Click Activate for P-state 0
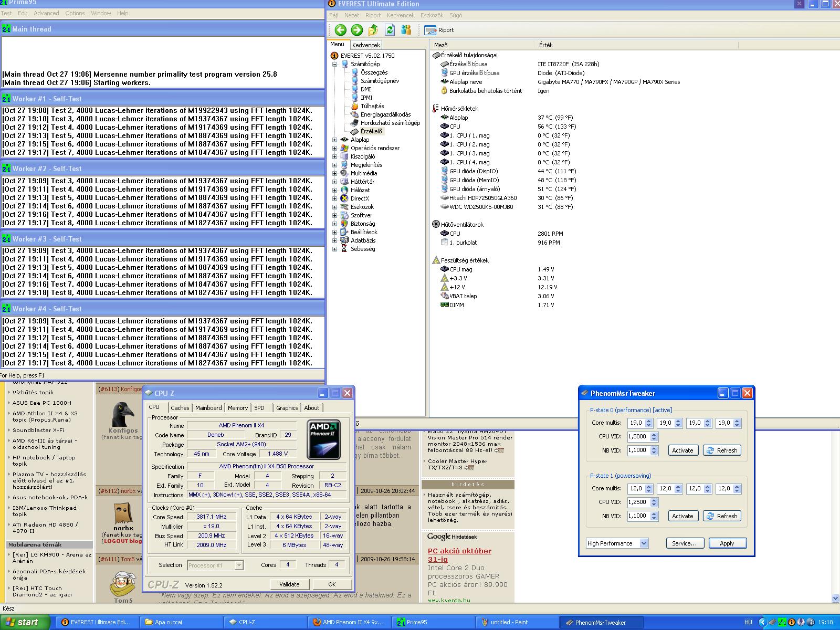 point(682,450)
